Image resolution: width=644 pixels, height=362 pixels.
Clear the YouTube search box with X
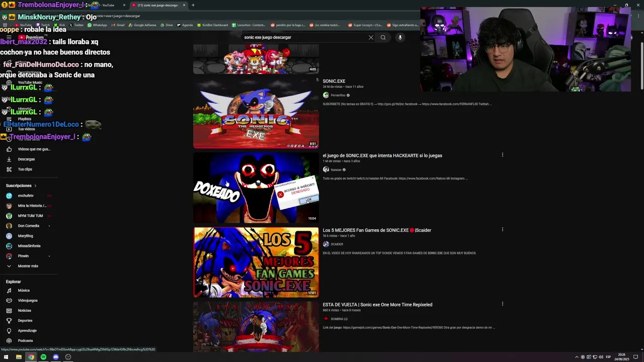pyautogui.click(x=371, y=37)
